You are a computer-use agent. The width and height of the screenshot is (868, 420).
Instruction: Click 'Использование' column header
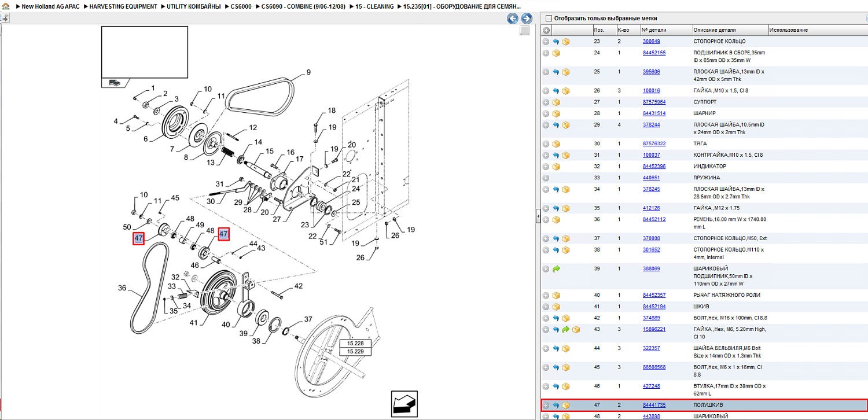(817, 30)
